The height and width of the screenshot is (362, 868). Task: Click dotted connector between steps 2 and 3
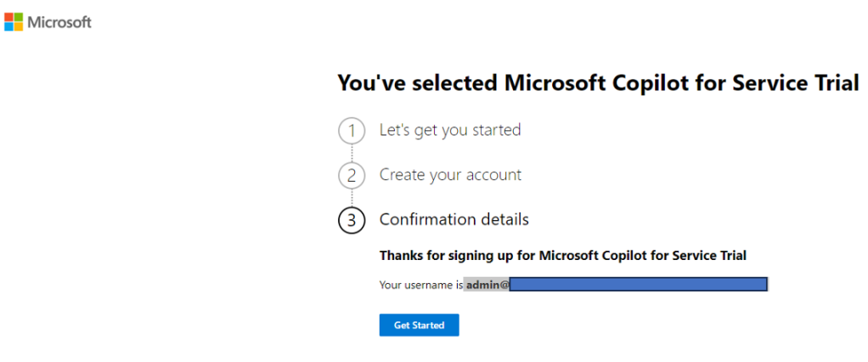pos(352,198)
